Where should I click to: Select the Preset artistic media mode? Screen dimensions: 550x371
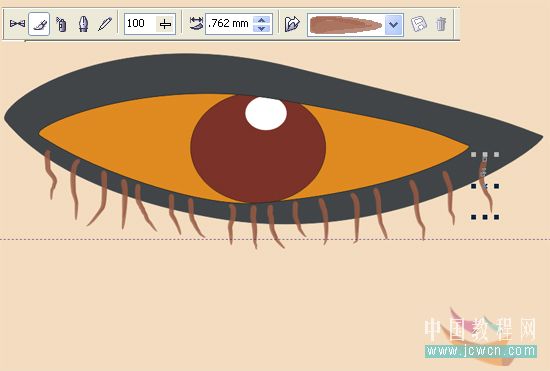(x=17, y=24)
